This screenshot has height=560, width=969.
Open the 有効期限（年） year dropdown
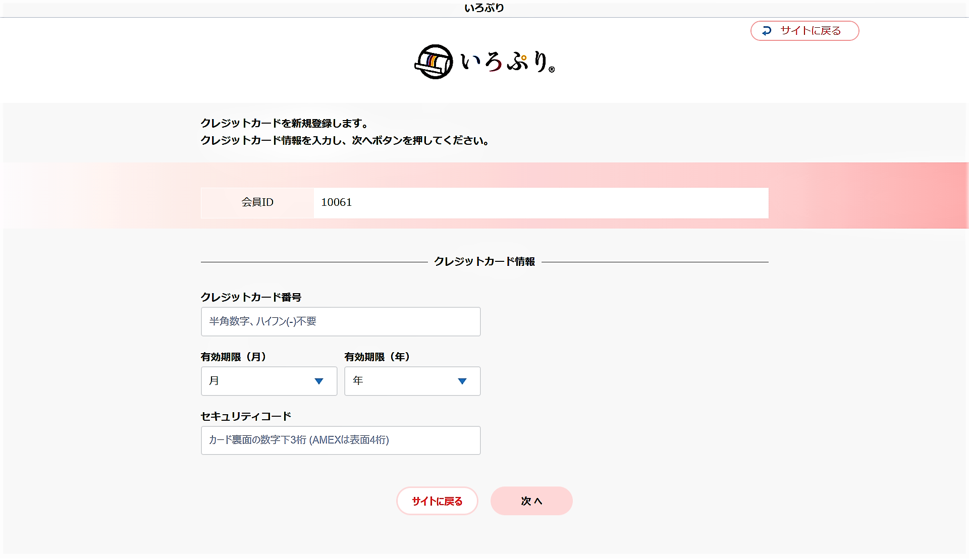pyautogui.click(x=412, y=381)
